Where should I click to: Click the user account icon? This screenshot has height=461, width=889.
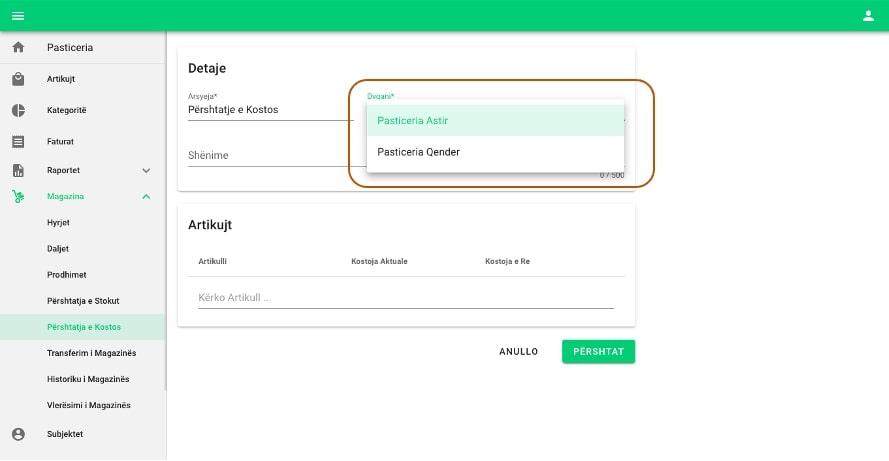[868, 15]
